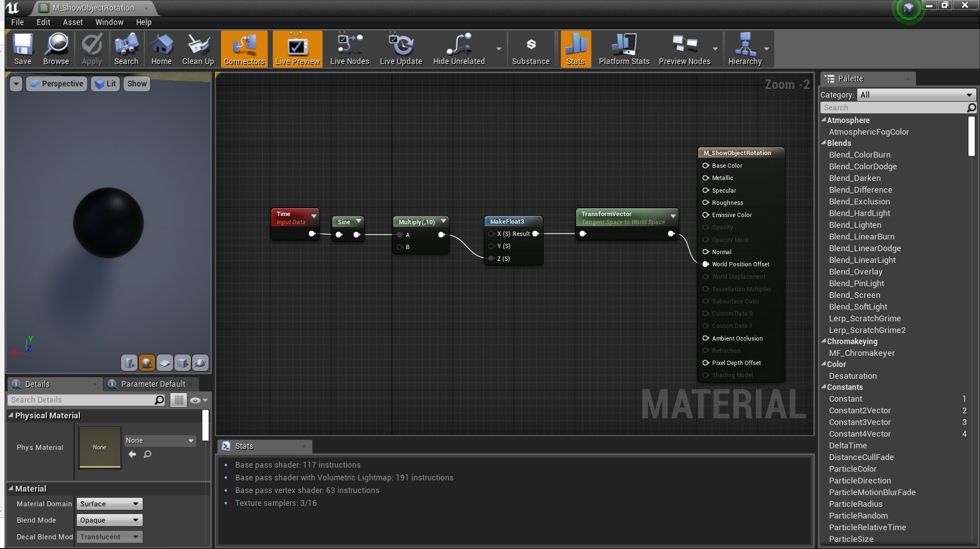Click the Clean Up toolbar icon
Screen dimensions: 980x549
tap(198, 48)
